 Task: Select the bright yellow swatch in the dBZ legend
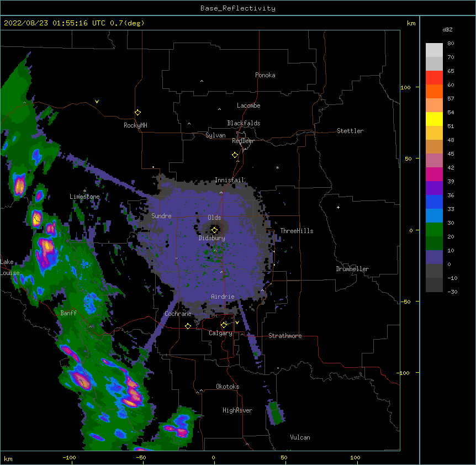(434, 119)
